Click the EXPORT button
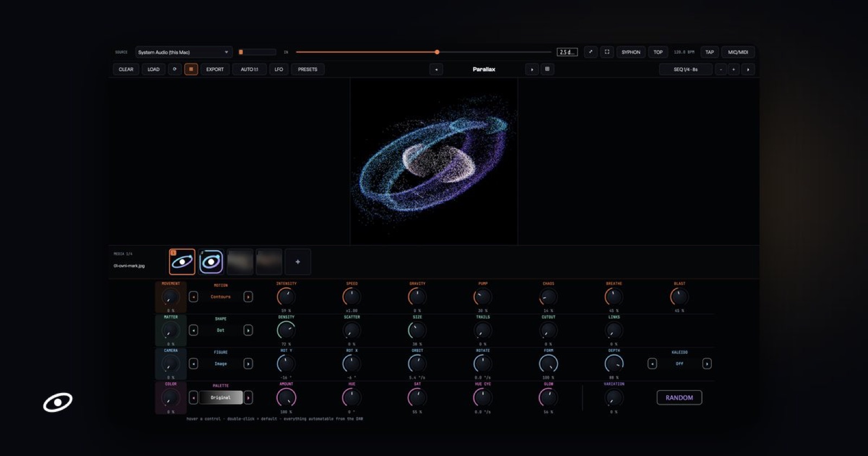The height and width of the screenshot is (456, 868). point(215,69)
